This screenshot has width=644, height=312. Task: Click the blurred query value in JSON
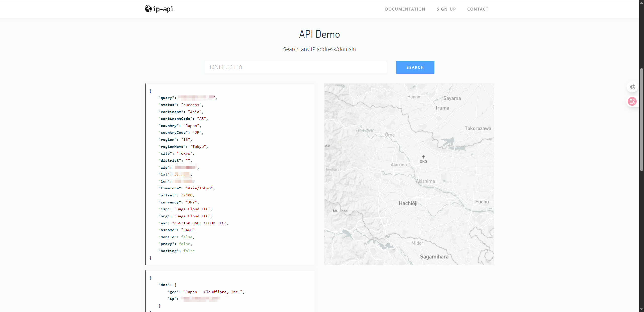(196, 97)
